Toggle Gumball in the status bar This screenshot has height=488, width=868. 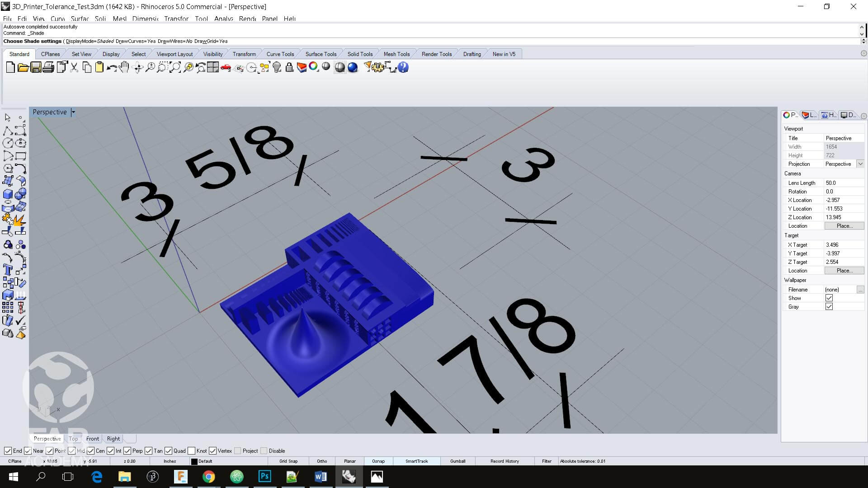pyautogui.click(x=458, y=461)
